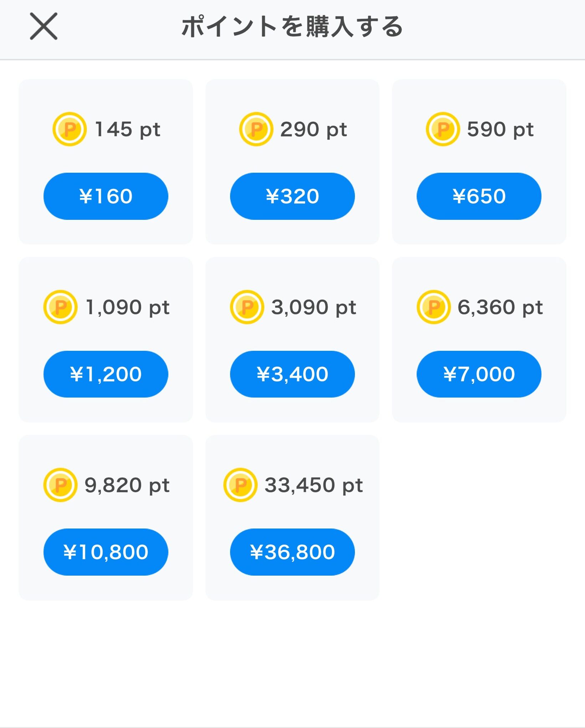Tap the coin icon beside 590 pt
The image size is (585, 728).
point(443,129)
